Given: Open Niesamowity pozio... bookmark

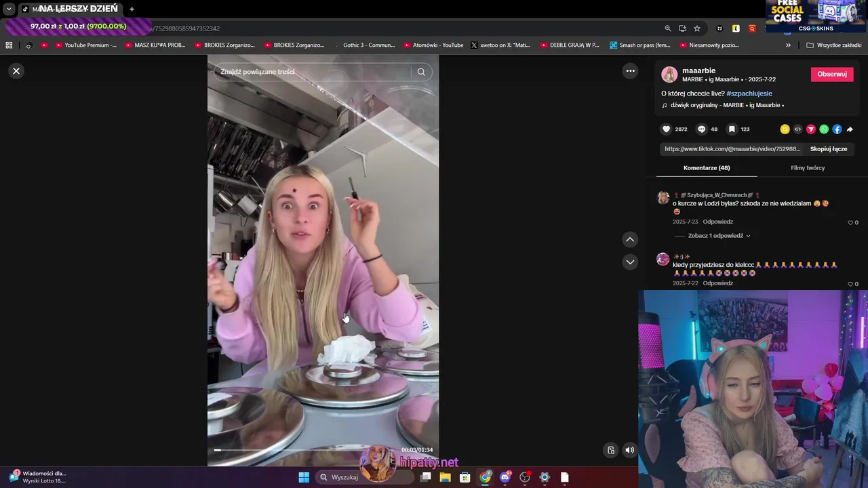Looking at the screenshot, I should click(x=709, y=45).
